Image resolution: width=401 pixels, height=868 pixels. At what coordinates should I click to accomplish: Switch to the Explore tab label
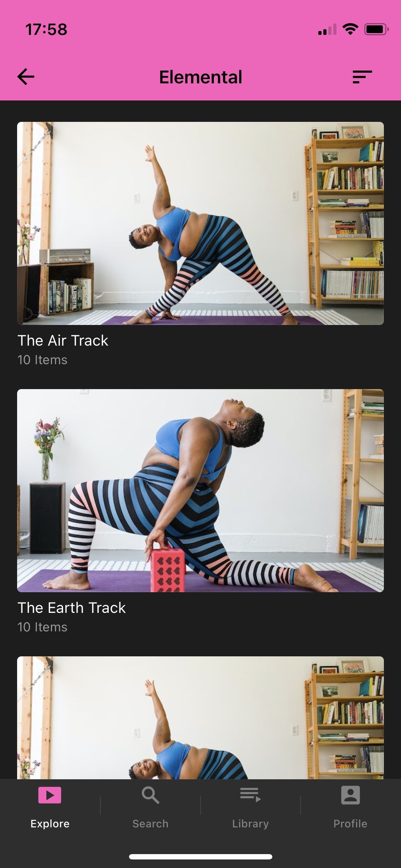[50, 823]
